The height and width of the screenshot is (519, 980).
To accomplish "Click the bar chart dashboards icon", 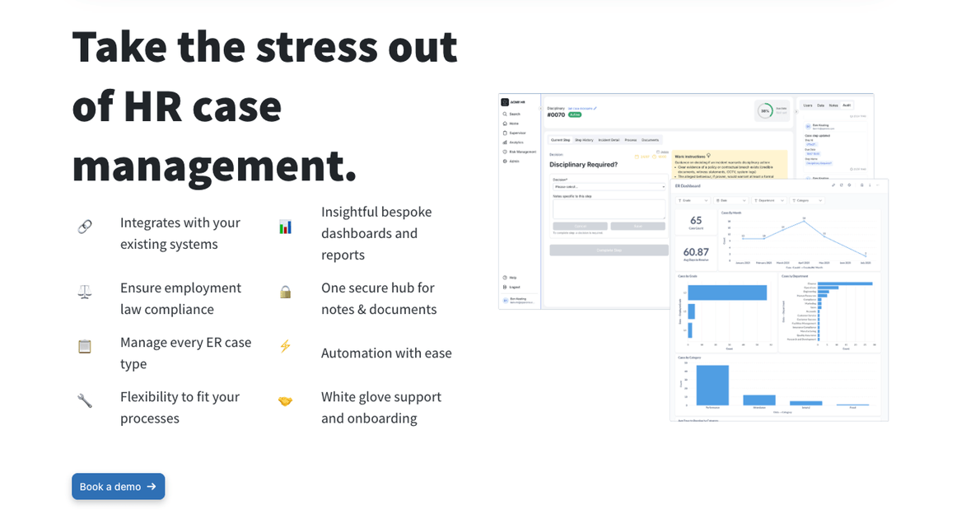I will (285, 227).
